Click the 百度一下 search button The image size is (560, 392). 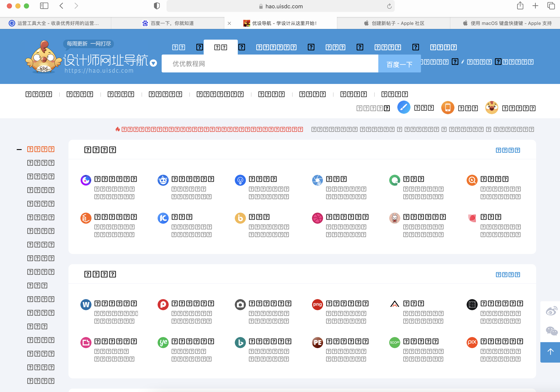(x=399, y=64)
